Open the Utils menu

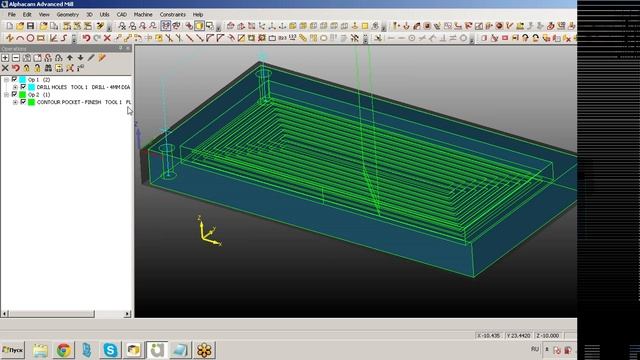[x=104, y=14]
